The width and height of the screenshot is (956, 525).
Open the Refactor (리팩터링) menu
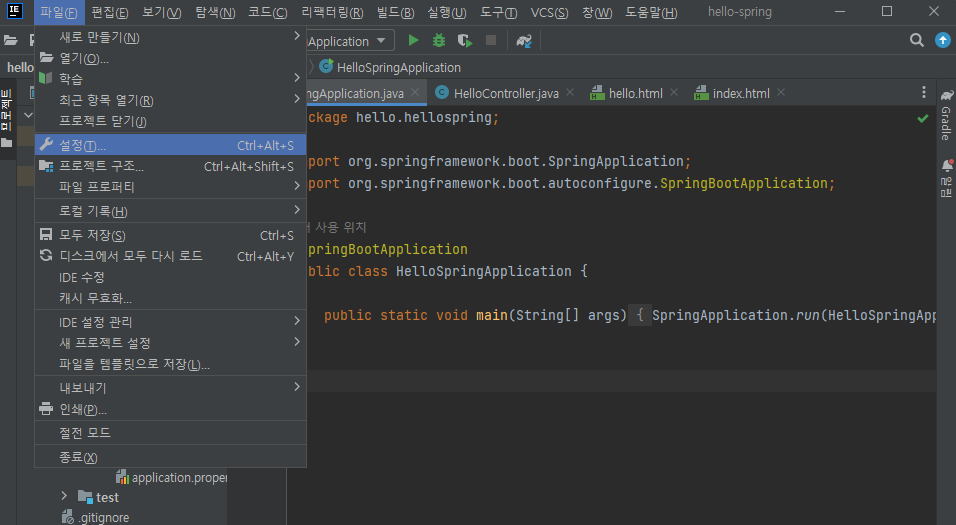point(332,12)
